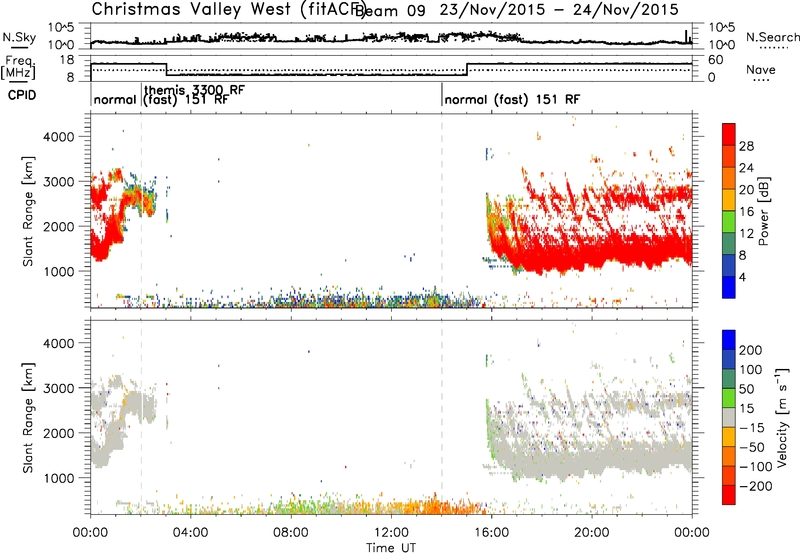Select the date range '23/Nov/2015 – 24/Nov/2015'

559,10
